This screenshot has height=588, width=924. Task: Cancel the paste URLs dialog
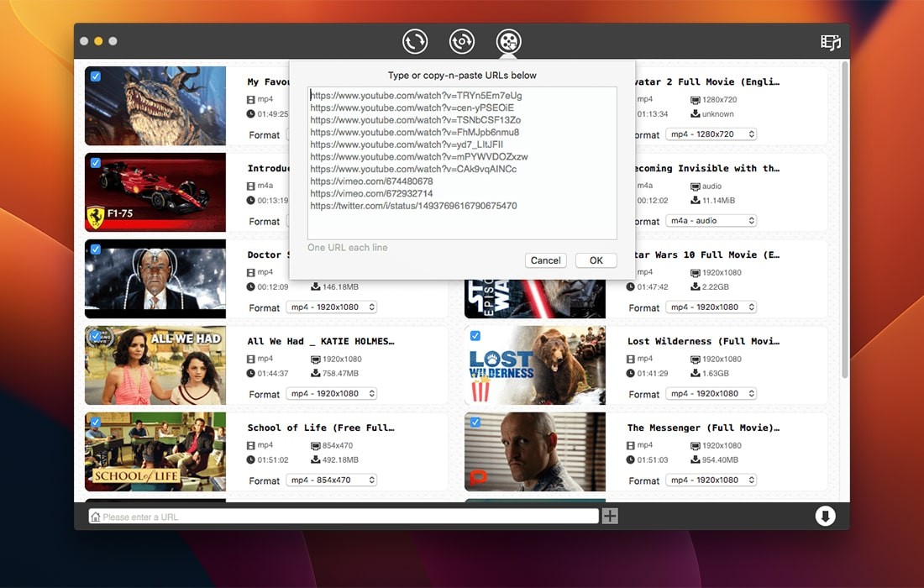click(545, 260)
